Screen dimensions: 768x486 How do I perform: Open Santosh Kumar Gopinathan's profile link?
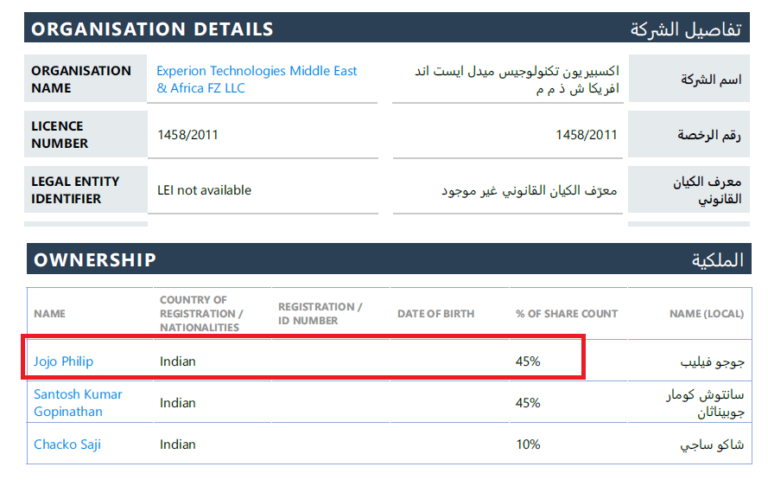(x=78, y=402)
